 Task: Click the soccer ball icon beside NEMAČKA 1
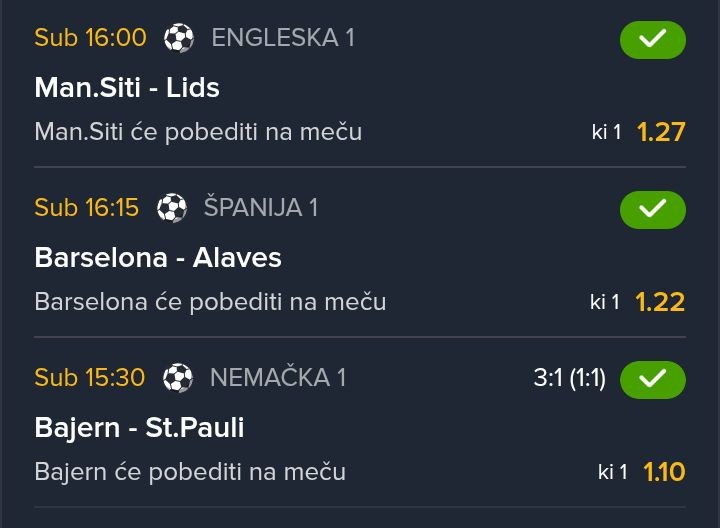[178, 378]
